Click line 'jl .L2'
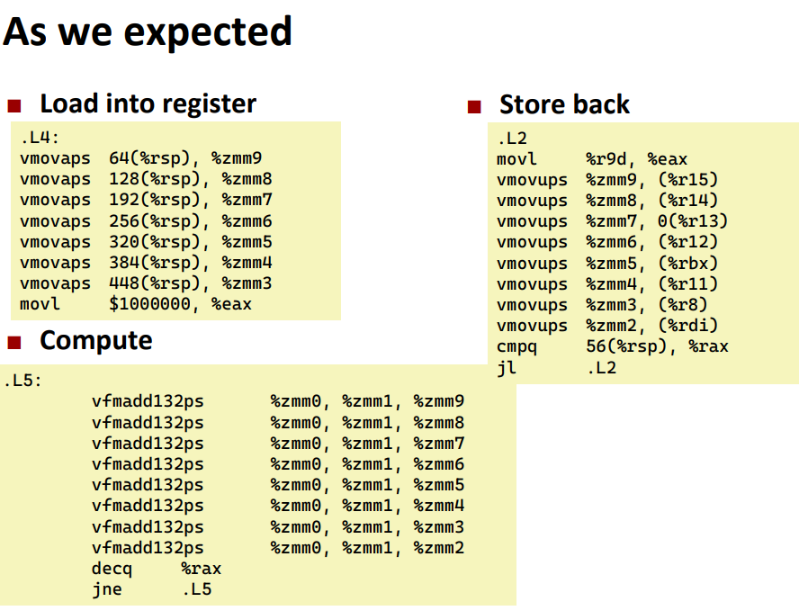 [556, 367]
